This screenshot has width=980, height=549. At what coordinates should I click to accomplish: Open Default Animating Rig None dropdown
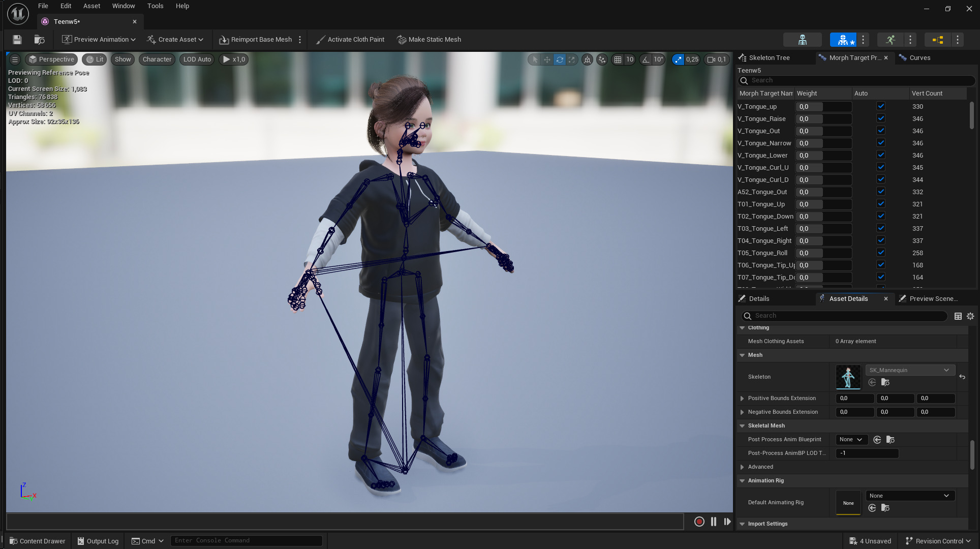910,496
